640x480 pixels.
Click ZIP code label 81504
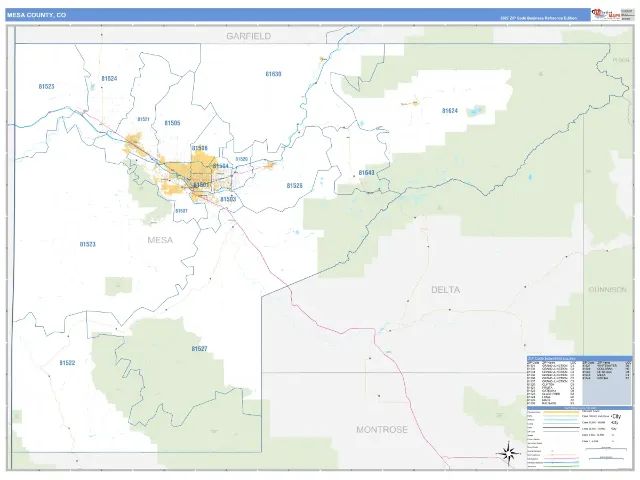coord(220,166)
